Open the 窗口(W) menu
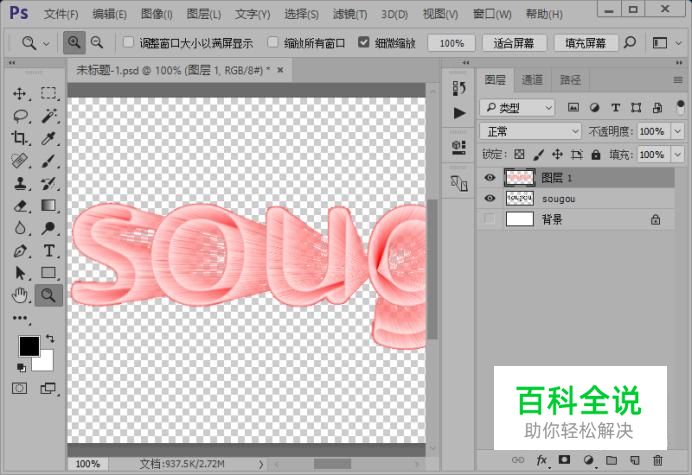Image resolution: width=692 pixels, height=475 pixels. click(492, 14)
